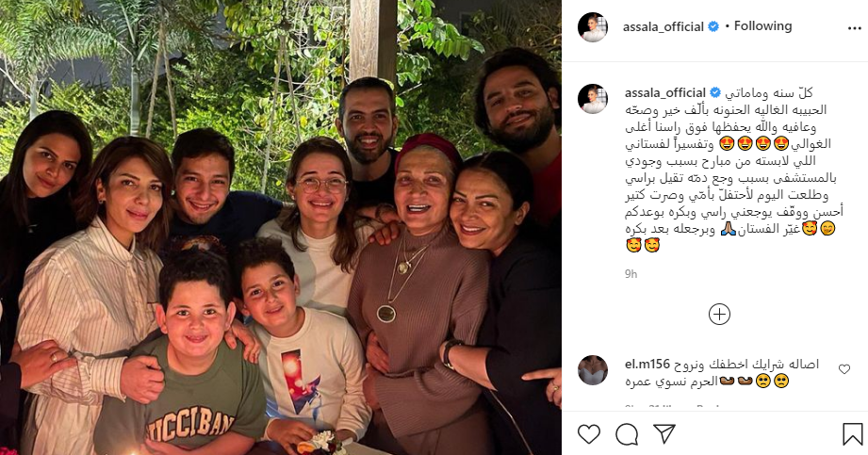
Task: Share post via paper plane icon
Action: tap(664, 434)
